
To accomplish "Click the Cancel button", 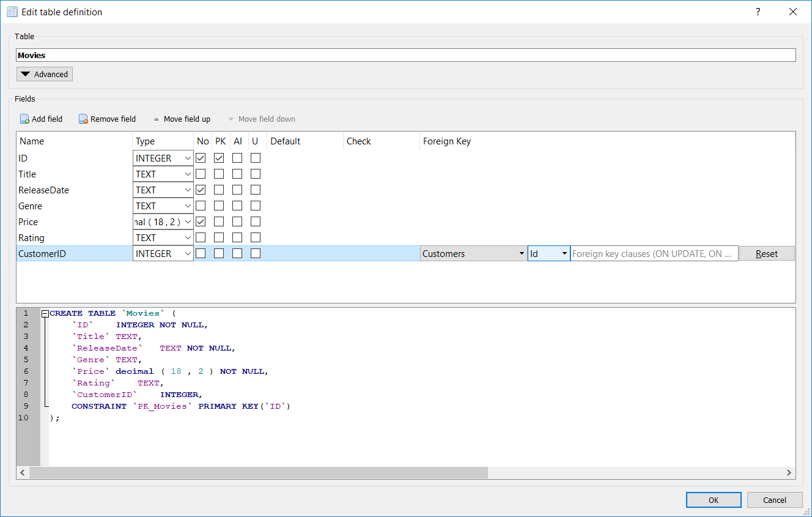I will coord(775,500).
